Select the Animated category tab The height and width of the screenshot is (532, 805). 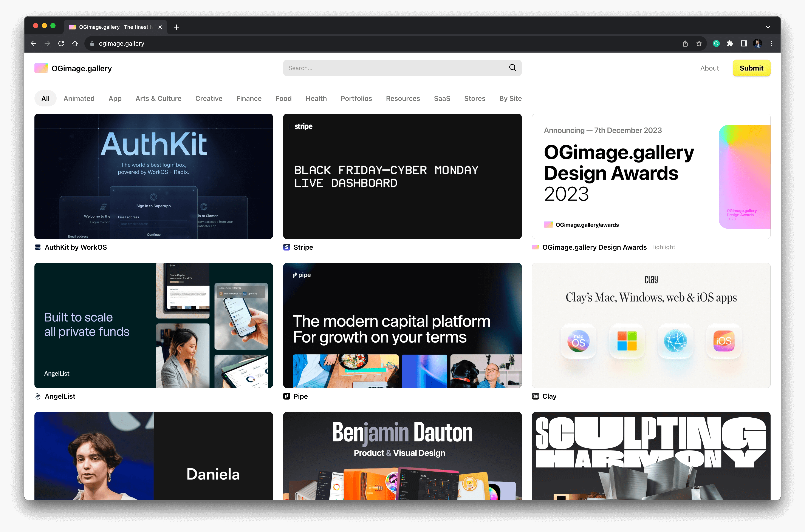click(x=79, y=98)
